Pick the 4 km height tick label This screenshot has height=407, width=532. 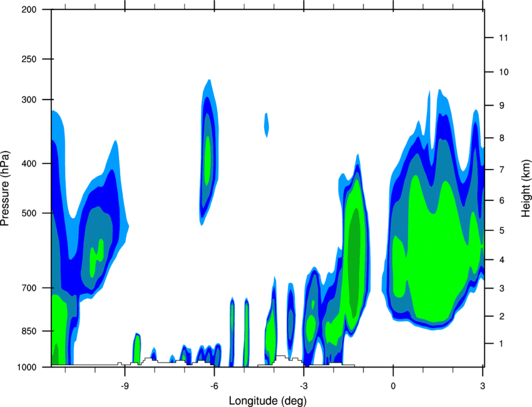(502, 260)
